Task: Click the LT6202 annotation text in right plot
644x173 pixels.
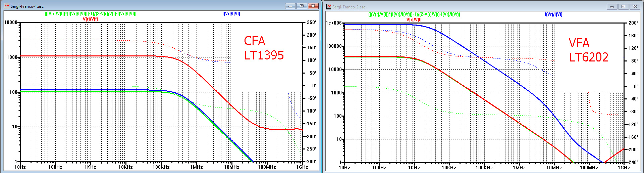Action: 589,57
